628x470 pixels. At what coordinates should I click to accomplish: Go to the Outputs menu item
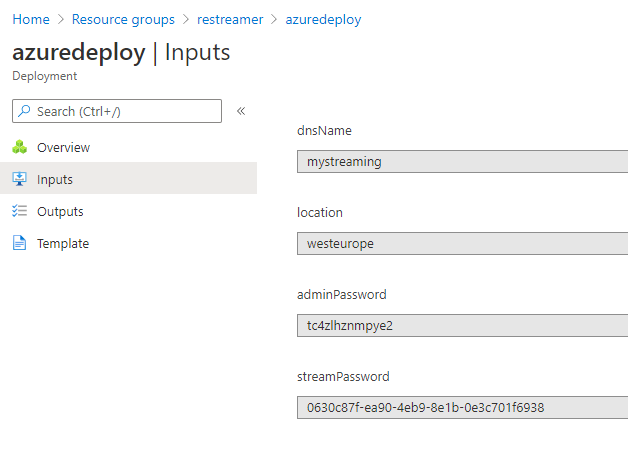pos(60,212)
